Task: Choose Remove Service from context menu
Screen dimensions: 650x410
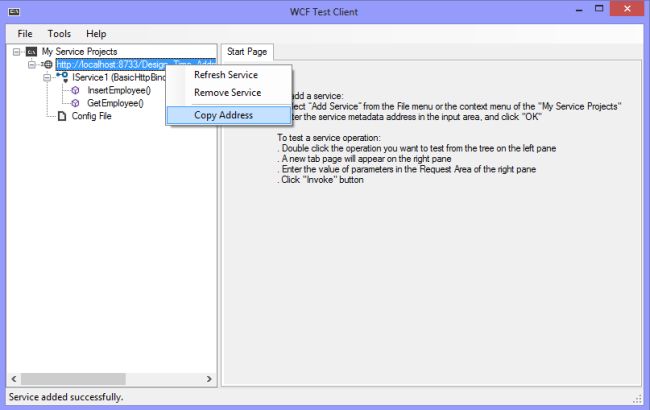Action: (228, 92)
